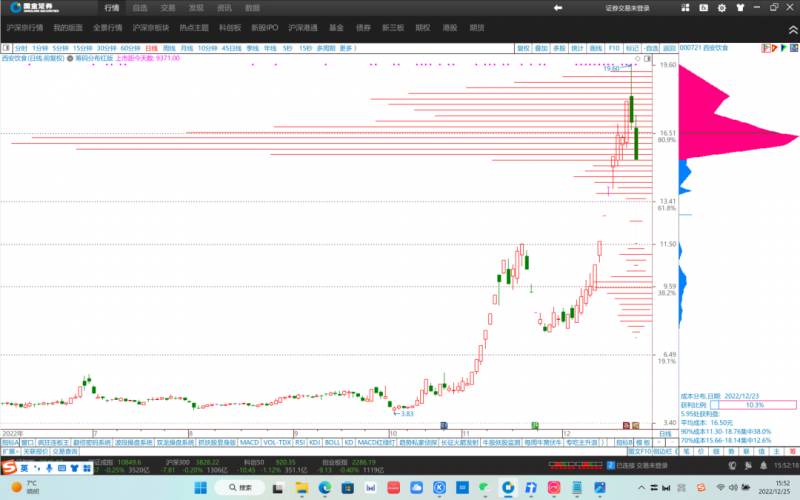Select the 5分钟 chart period
800x500 pixels.
click(x=60, y=48)
